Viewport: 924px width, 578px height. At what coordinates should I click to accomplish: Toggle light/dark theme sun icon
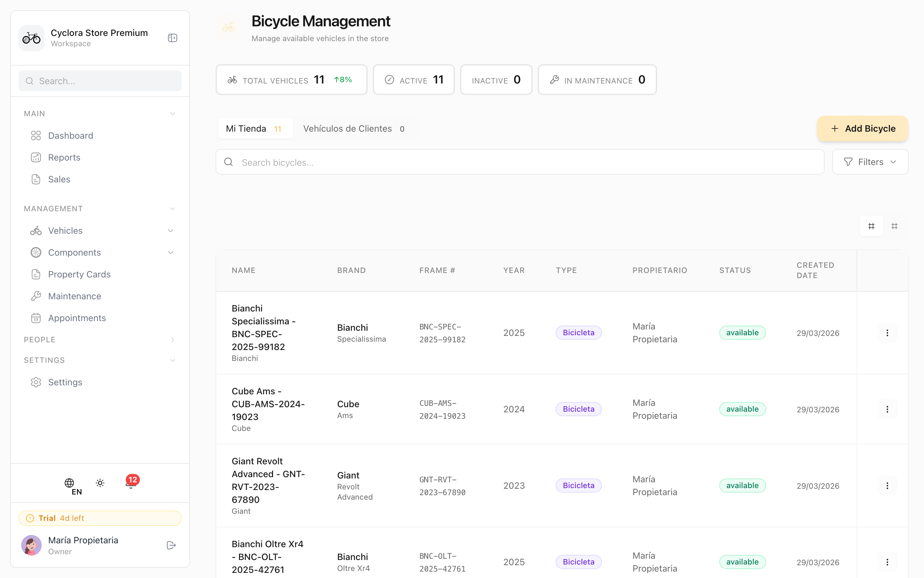[x=100, y=483]
